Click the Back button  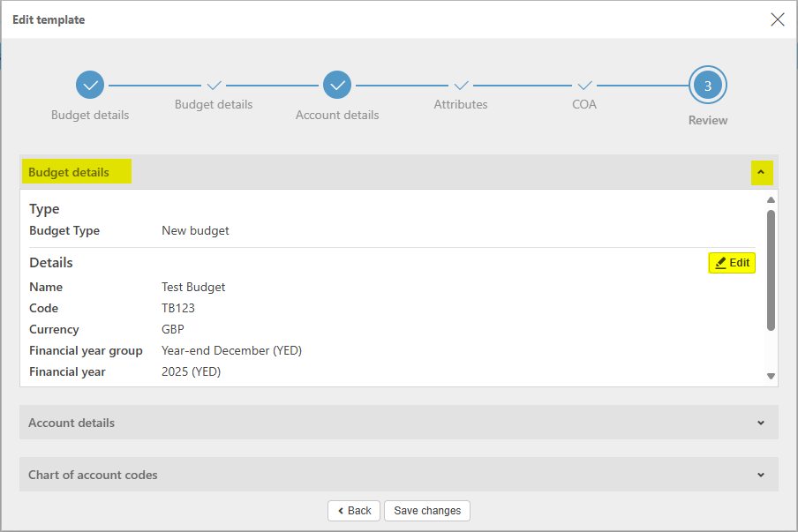point(354,511)
